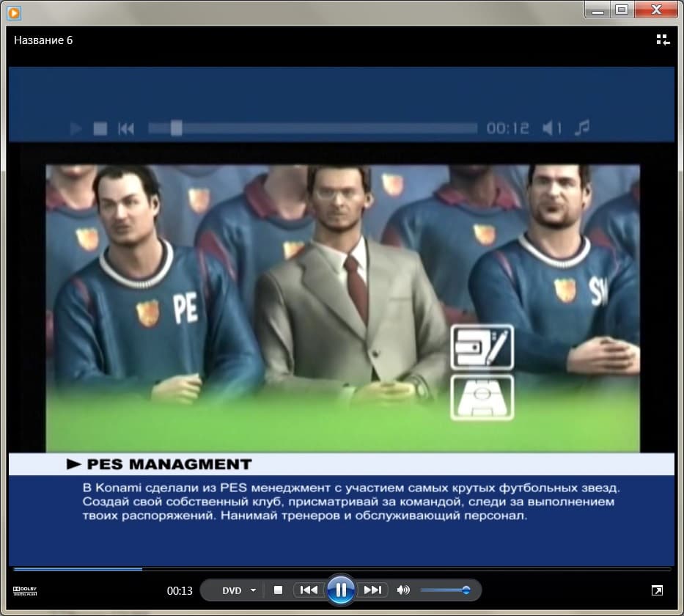This screenshot has width=684, height=616.
Task: Click the PES MANAGMENT heading
Action: tap(169, 464)
